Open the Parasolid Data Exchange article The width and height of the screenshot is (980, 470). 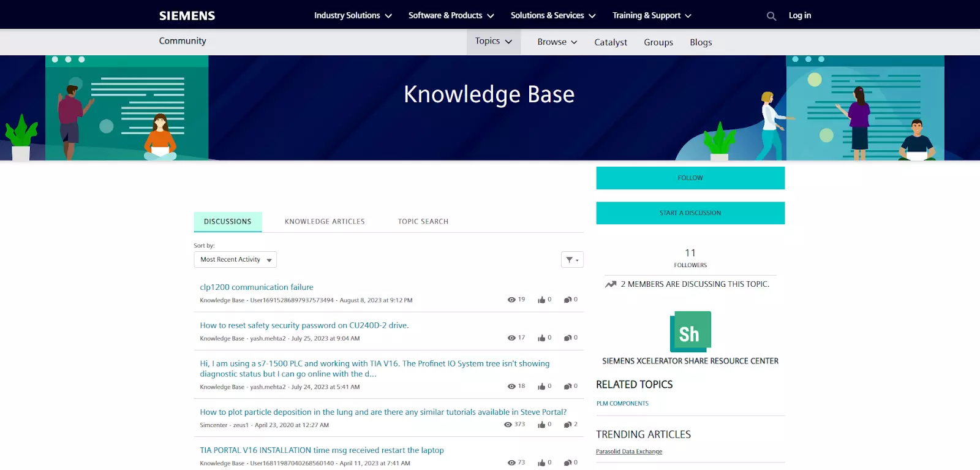click(x=629, y=452)
